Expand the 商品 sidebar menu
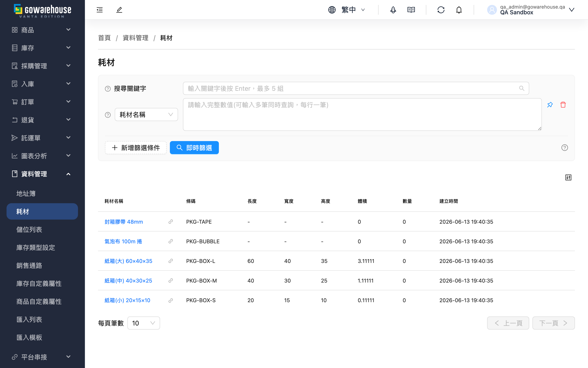The width and height of the screenshot is (588, 368). [42, 30]
